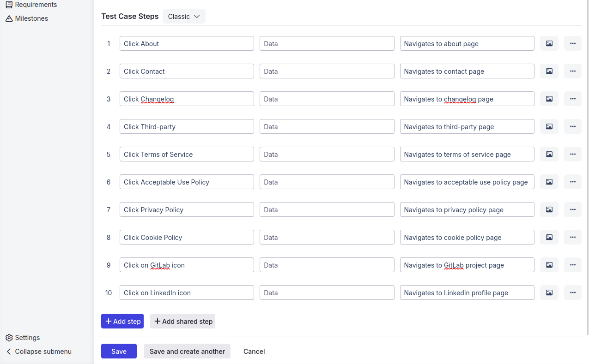The image size is (589, 364).
Task: Edit 'Navigates to third-party page' expected result
Action: click(x=467, y=126)
